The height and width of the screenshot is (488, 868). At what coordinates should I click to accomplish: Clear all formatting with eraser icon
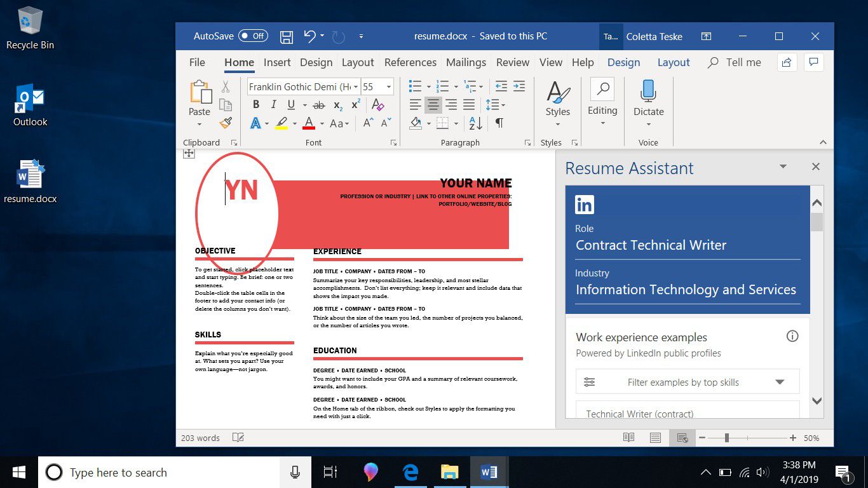tap(378, 105)
